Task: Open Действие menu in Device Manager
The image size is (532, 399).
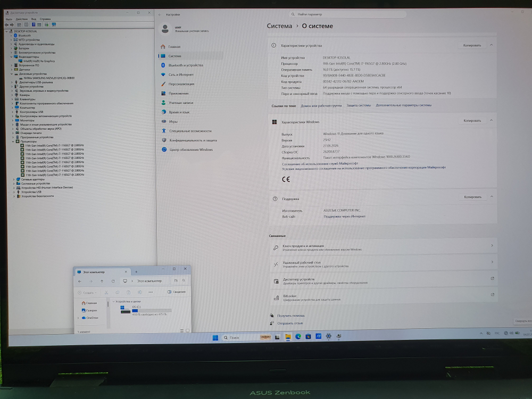Action: (21, 19)
